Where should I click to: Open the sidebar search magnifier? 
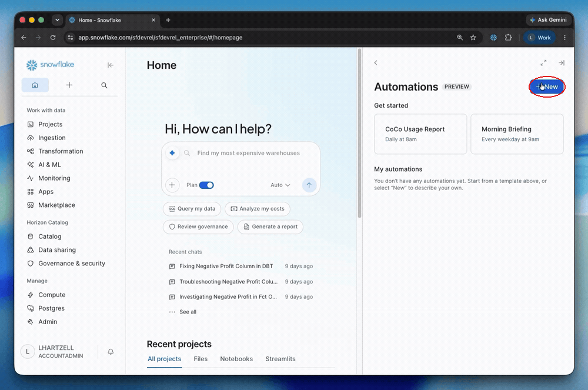pos(104,85)
